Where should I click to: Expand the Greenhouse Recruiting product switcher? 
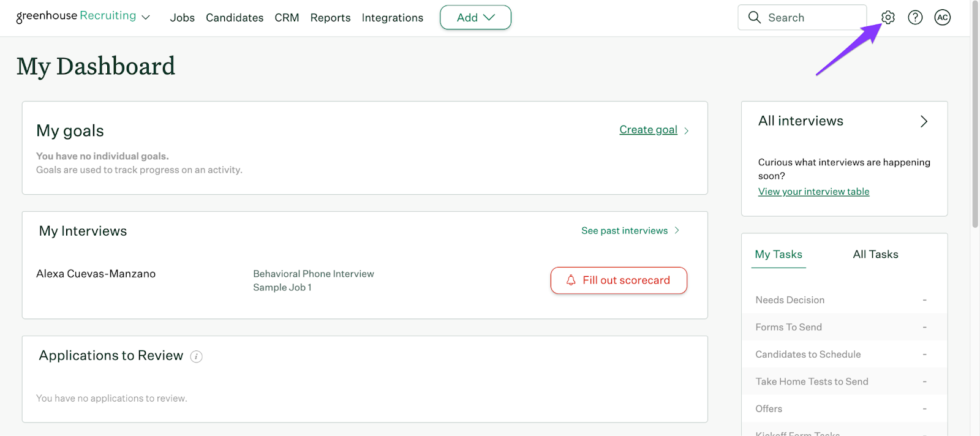(146, 18)
